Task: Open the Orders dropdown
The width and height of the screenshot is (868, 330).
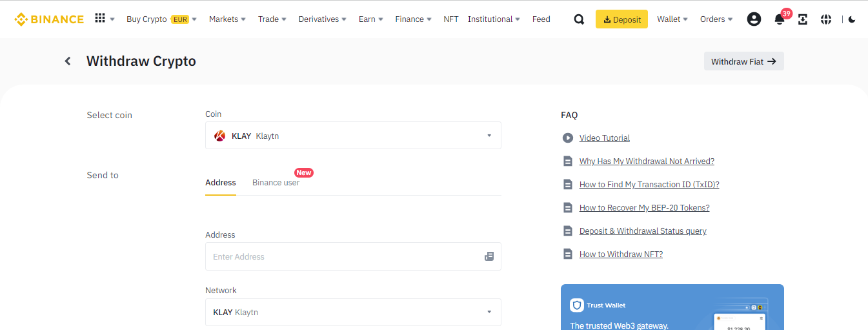Action: [716, 19]
